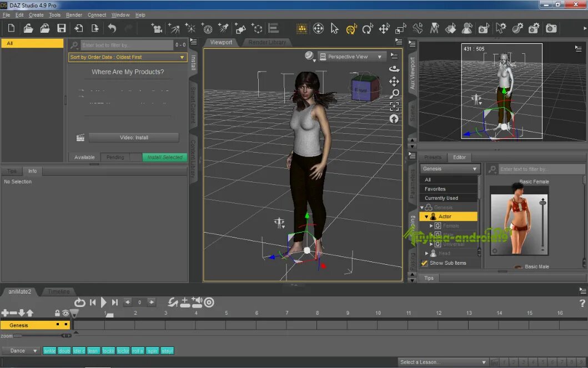Click the play button in aniMate2

[x=103, y=303]
